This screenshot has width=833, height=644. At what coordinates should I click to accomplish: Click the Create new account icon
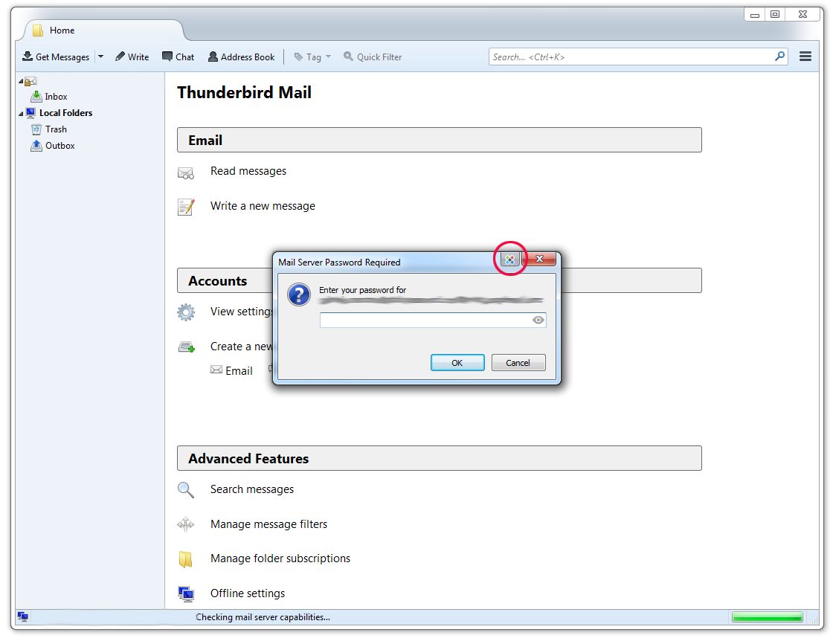[x=187, y=347]
